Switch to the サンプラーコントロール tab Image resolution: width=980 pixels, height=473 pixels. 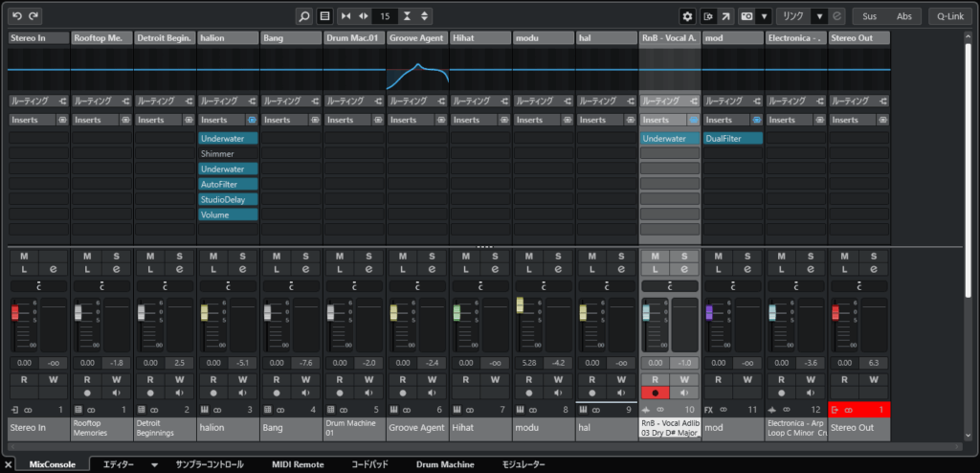[210, 464]
